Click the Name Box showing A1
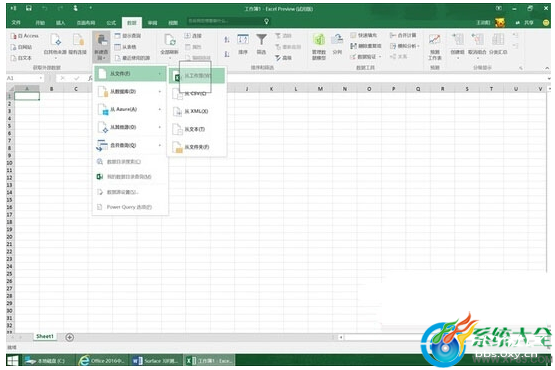 [25, 78]
